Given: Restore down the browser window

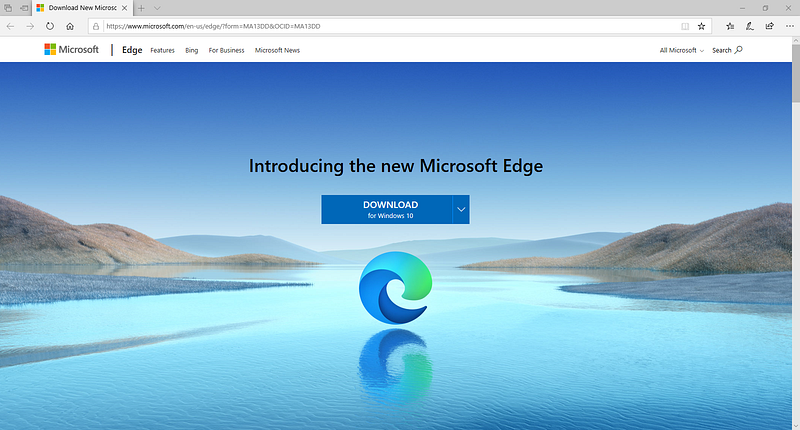Looking at the screenshot, I should [x=765, y=8].
